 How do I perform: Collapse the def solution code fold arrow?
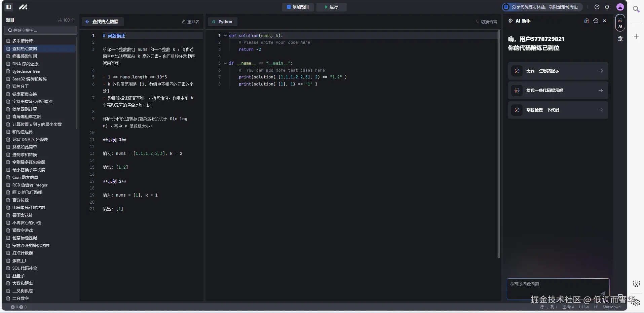pos(225,35)
